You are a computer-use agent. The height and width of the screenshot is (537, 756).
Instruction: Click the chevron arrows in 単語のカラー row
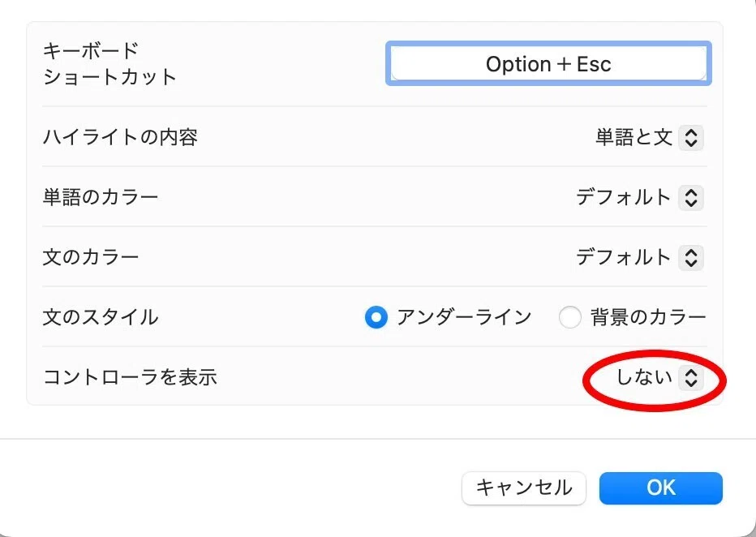(x=691, y=198)
